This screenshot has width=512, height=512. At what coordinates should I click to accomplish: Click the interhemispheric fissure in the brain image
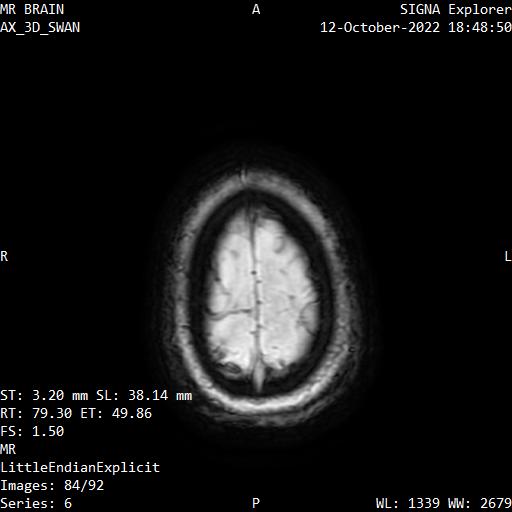pyautogui.click(x=257, y=293)
